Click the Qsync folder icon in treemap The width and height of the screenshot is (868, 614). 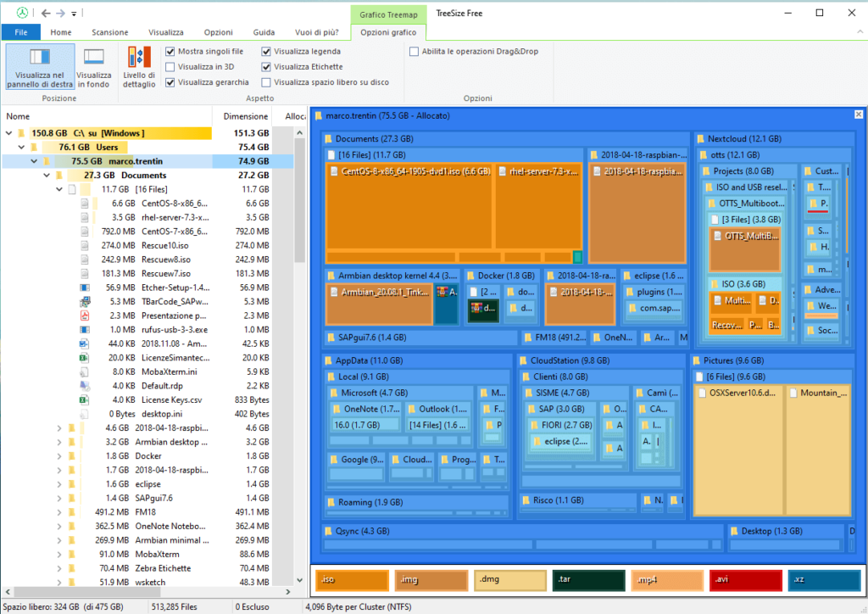[328, 531]
